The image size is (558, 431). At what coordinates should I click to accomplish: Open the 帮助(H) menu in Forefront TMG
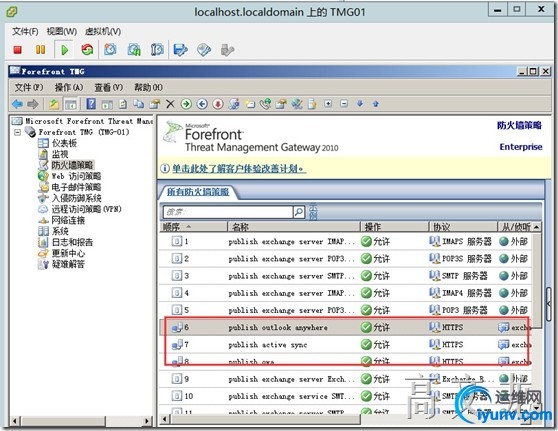tap(148, 87)
